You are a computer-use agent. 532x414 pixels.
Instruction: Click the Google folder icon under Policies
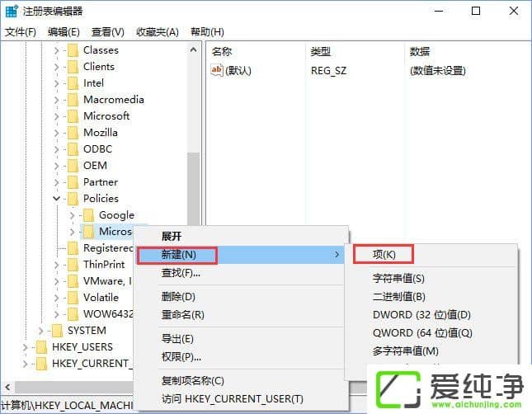[x=88, y=215]
